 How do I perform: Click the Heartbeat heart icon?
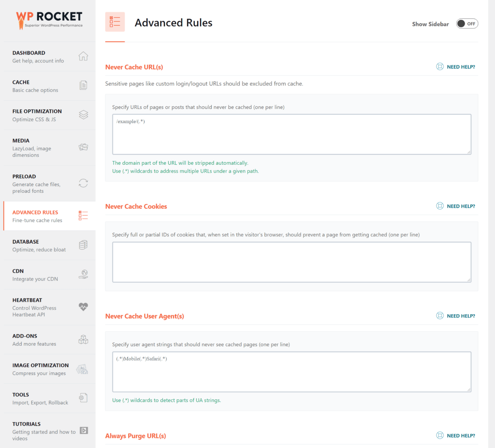[x=83, y=307]
